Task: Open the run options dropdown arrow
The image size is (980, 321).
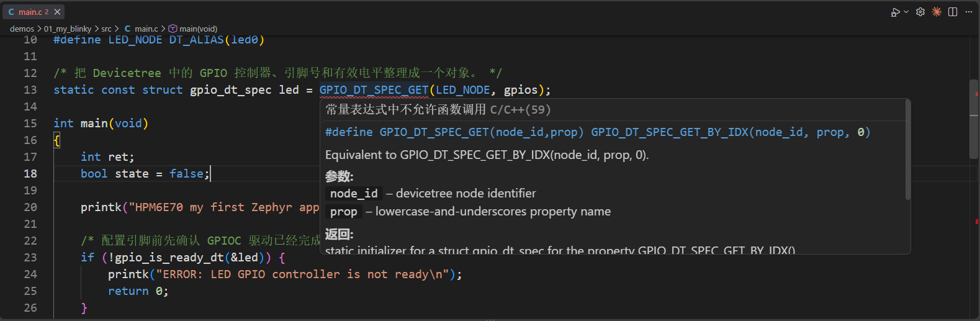Action: point(906,12)
